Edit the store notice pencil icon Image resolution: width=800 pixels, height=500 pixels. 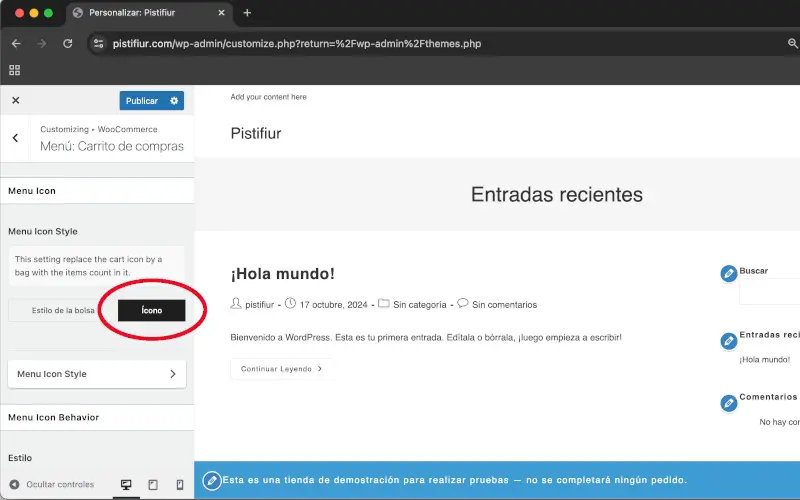(x=212, y=480)
